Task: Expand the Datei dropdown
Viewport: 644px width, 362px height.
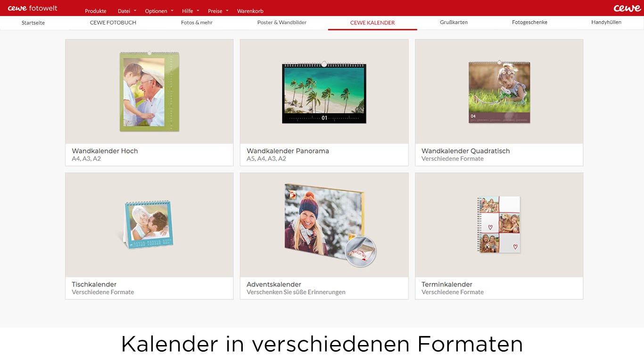Action: [124, 10]
